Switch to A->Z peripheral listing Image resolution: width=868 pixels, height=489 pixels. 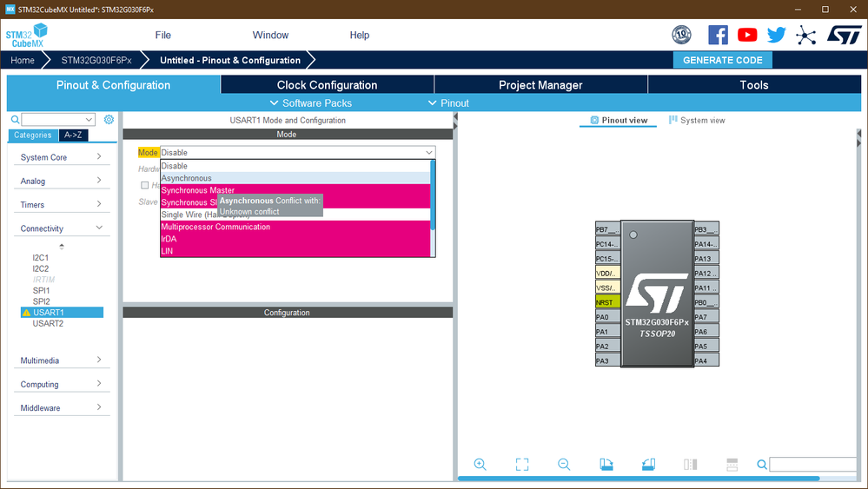73,135
